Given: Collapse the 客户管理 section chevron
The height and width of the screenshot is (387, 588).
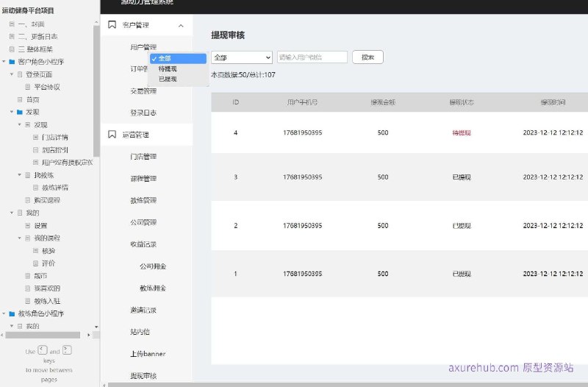Looking at the screenshot, I should (x=181, y=26).
